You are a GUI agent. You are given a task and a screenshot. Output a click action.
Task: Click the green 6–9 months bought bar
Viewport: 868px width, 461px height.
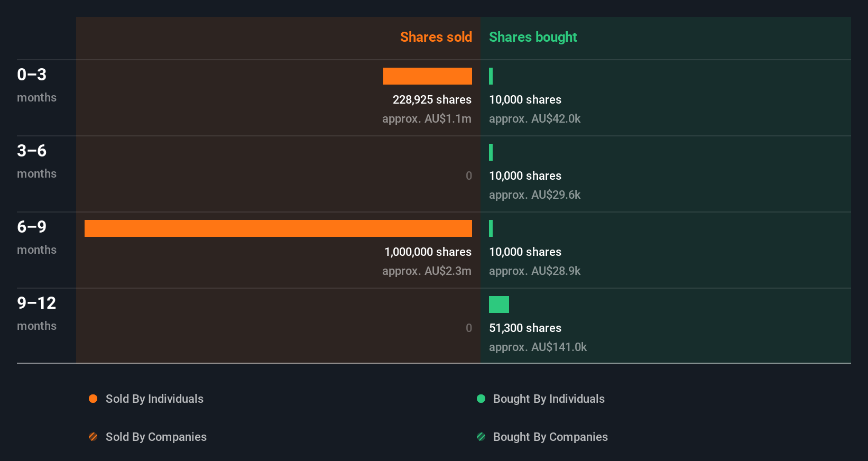pyautogui.click(x=491, y=228)
